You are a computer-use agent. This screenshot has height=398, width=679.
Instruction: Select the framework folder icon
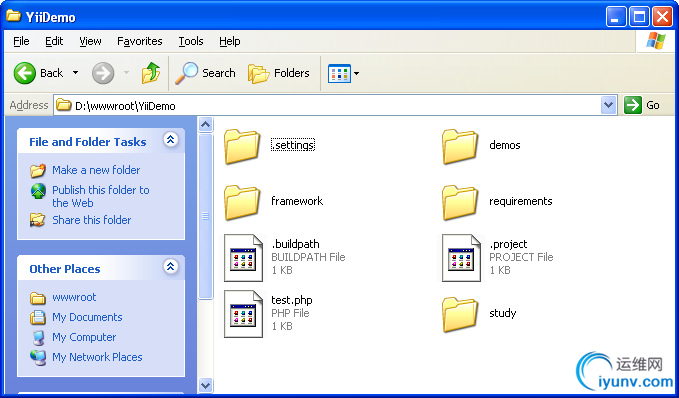[x=242, y=202]
